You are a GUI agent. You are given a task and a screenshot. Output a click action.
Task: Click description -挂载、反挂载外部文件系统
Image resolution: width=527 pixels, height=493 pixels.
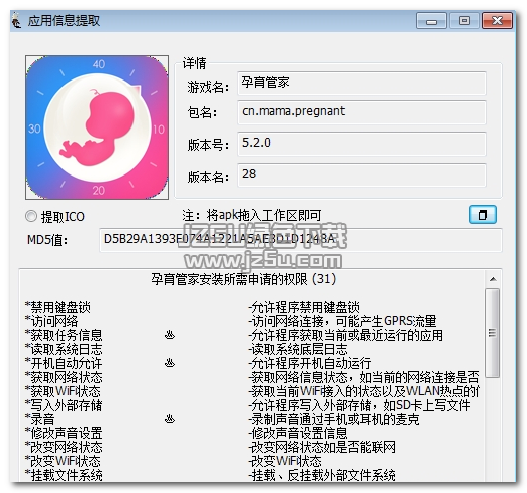pyautogui.click(x=322, y=475)
